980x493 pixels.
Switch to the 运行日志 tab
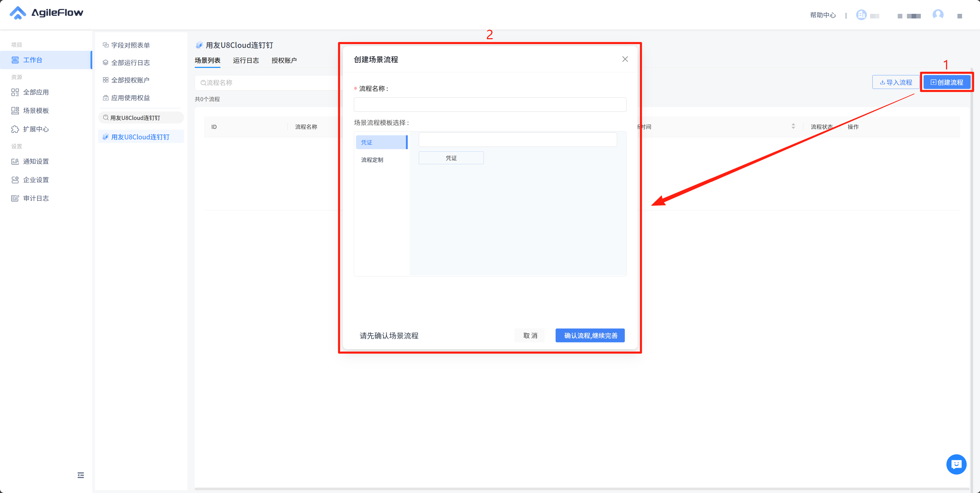point(246,60)
